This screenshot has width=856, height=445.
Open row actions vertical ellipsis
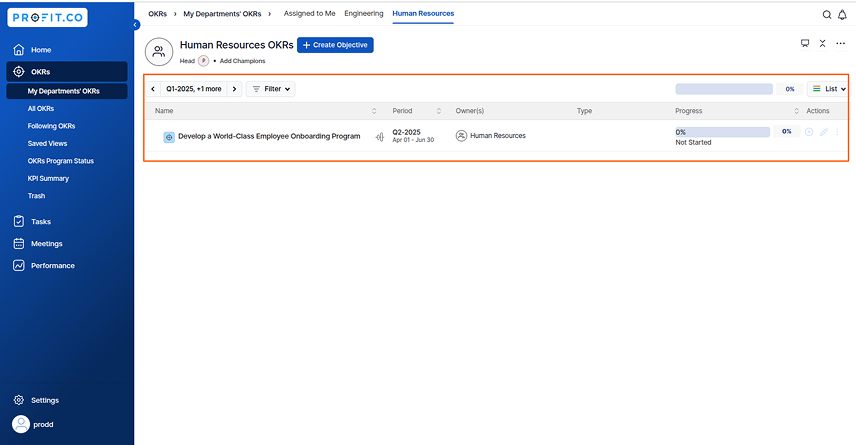pos(837,132)
